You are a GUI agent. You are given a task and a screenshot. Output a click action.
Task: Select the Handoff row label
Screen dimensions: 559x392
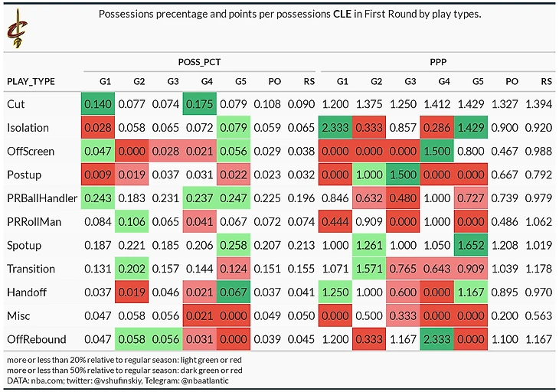(x=25, y=292)
